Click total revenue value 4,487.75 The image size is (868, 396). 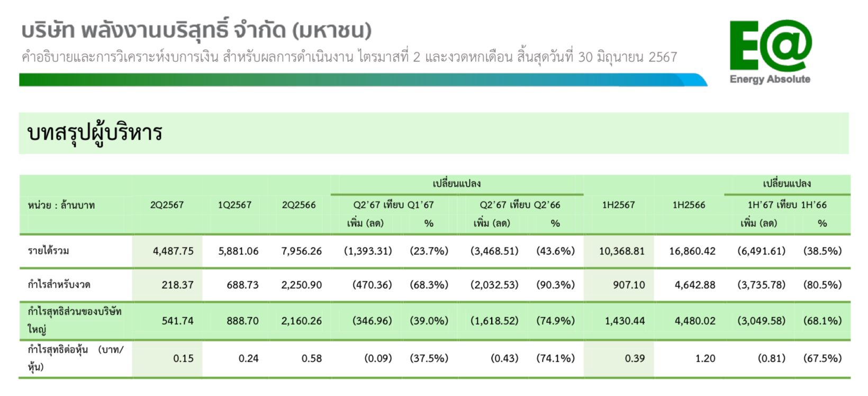pos(173,251)
